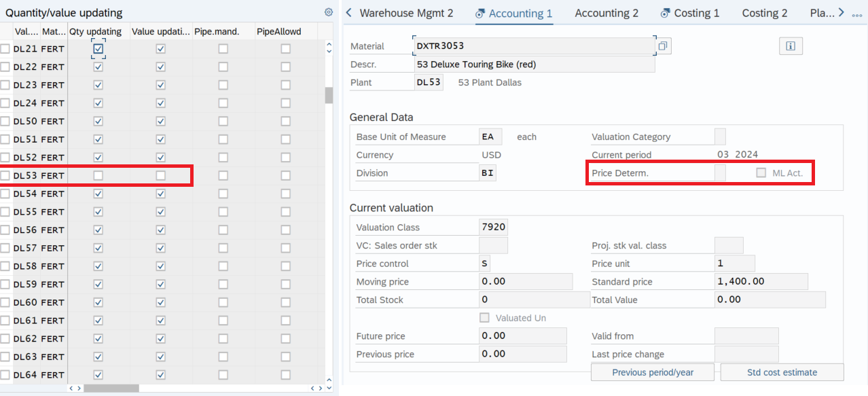868x396 pixels.
Task: Click the tab strip right-scroll chevron
Action: point(841,12)
